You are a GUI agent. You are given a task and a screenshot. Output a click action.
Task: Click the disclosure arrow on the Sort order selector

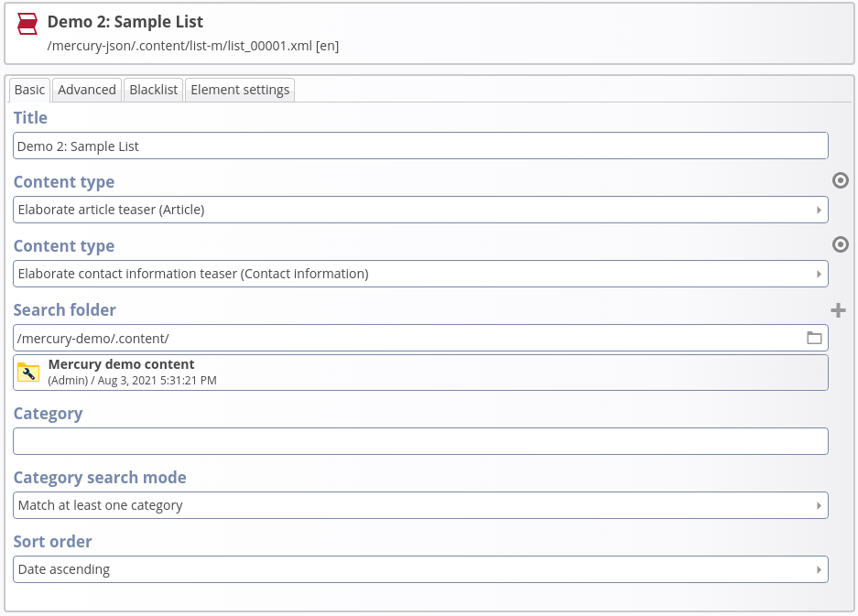tap(820, 568)
